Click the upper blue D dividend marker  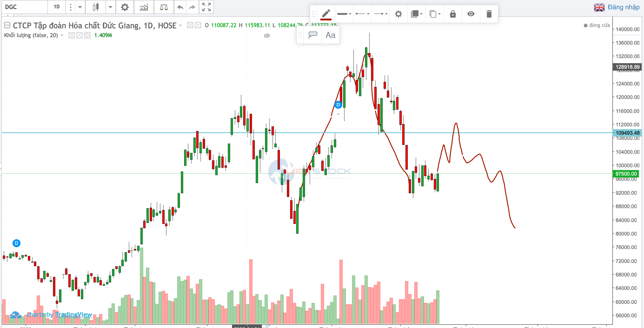click(x=338, y=105)
